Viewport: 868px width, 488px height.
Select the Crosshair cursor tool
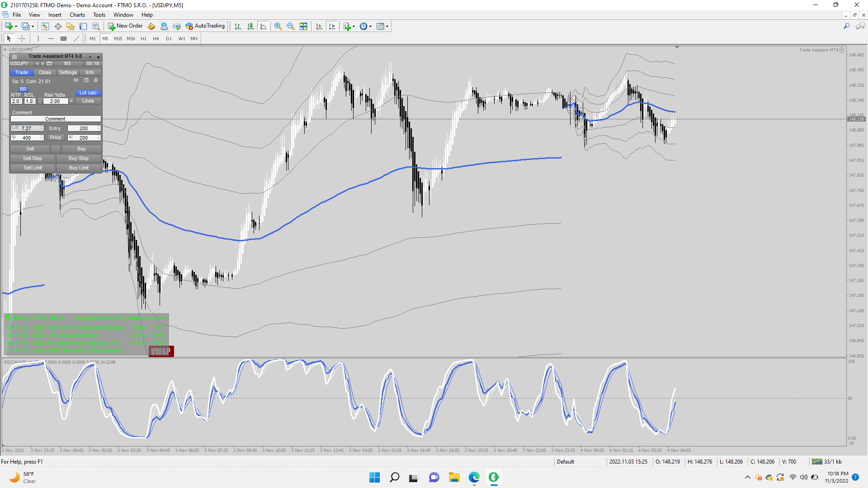(x=22, y=38)
